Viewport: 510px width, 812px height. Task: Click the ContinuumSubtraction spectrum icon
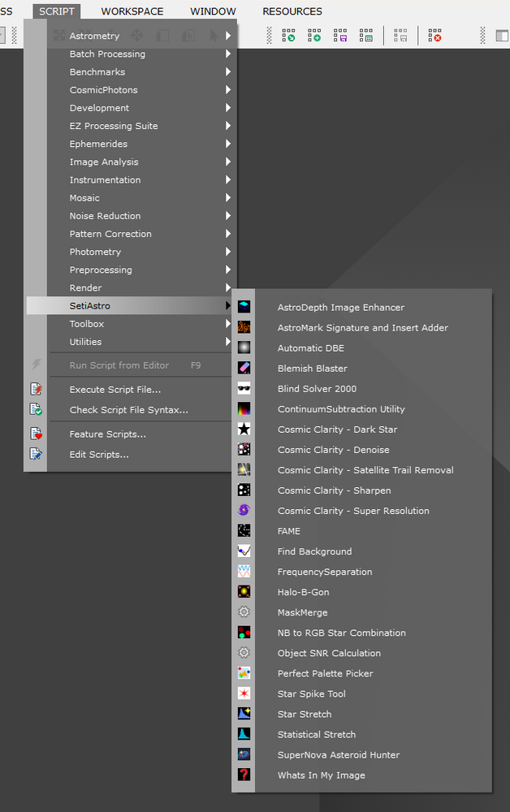coord(244,408)
